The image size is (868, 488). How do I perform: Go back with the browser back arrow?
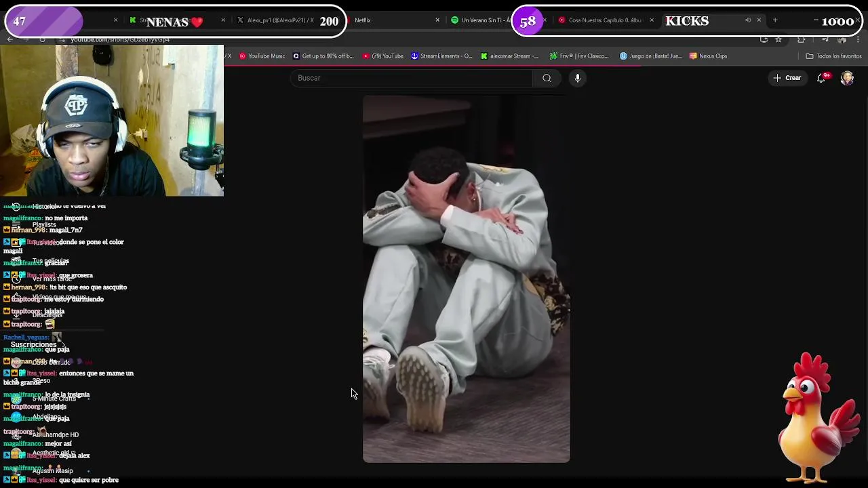point(10,39)
